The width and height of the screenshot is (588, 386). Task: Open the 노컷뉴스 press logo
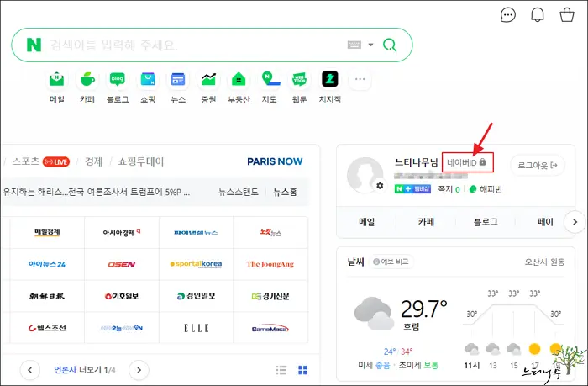click(x=270, y=232)
